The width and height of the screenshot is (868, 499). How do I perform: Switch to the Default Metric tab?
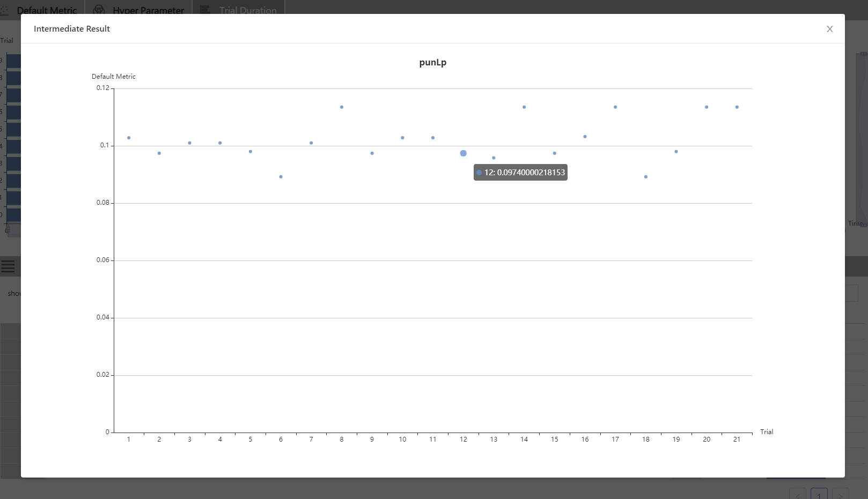coord(47,10)
